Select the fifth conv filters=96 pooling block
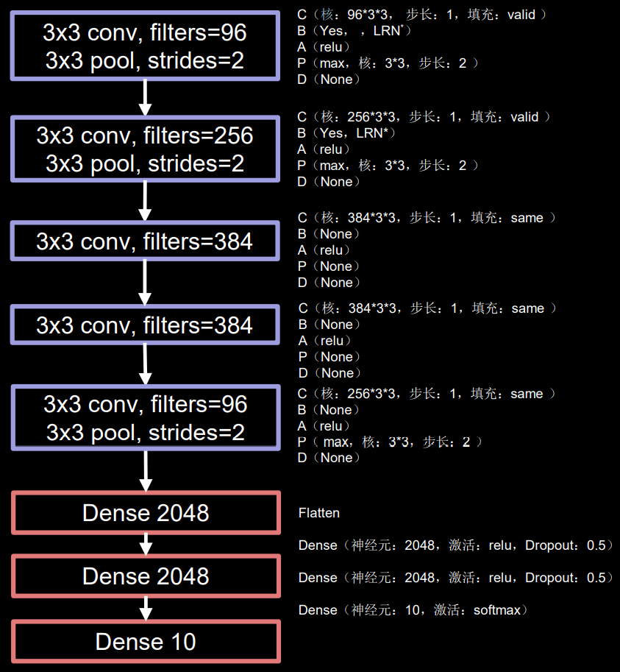Image resolution: width=620 pixels, height=672 pixels. (x=145, y=417)
